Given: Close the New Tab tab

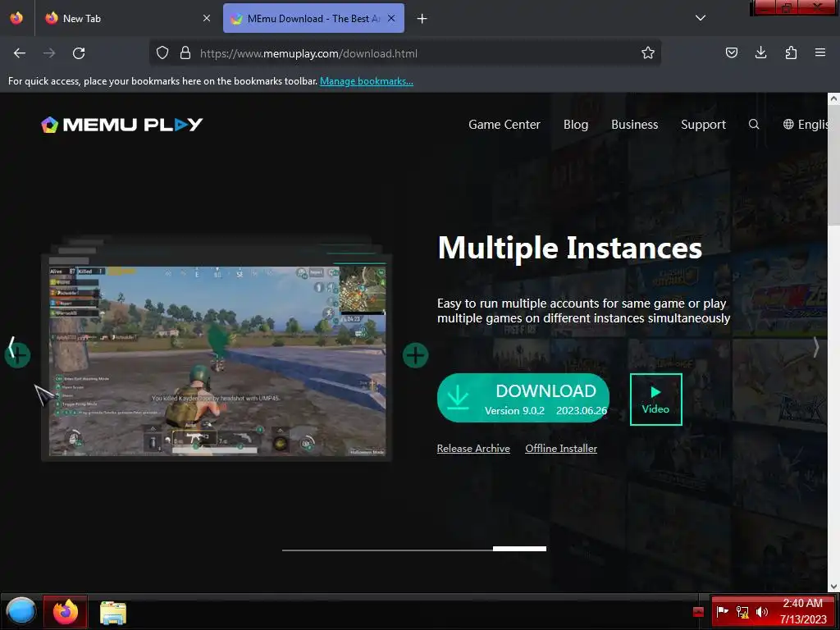Looking at the screenshot, I should [207, 18].
